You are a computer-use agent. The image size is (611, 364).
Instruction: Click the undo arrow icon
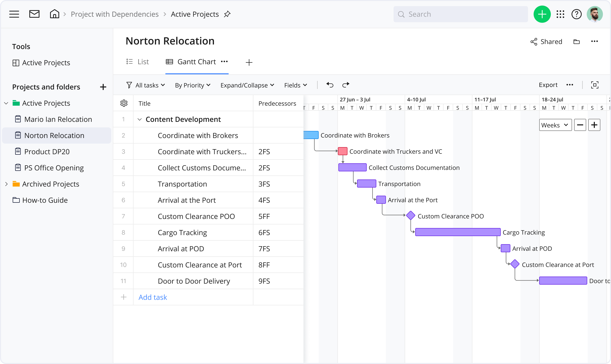pyautogui.click(x=330, y=85)
